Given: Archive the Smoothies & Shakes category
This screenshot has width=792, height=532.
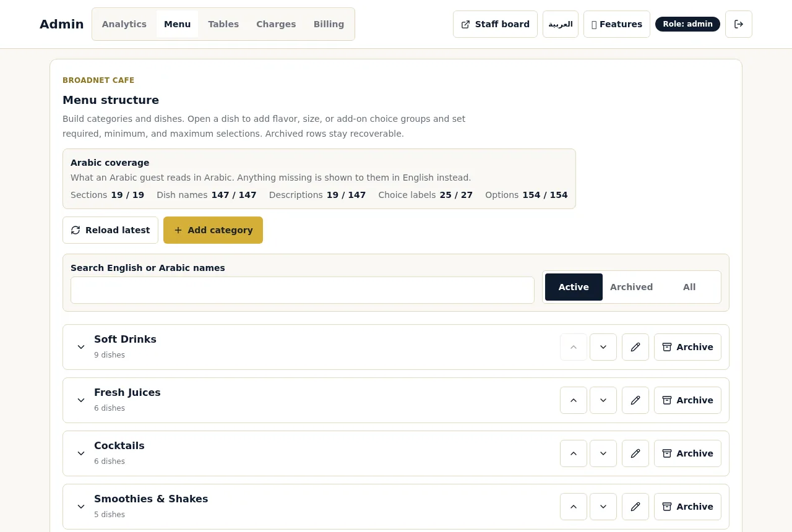Looking at the screenshot, I should (687, 507).
